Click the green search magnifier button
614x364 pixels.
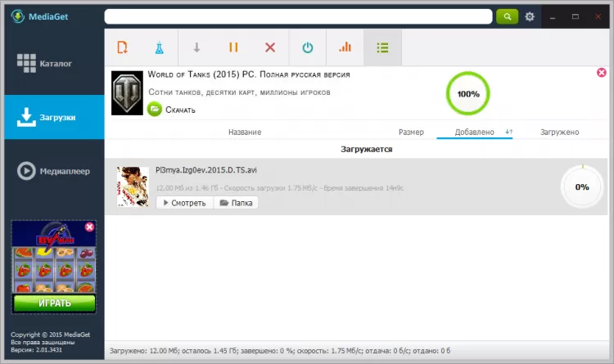pyautogui.click(x=507, y=16)
